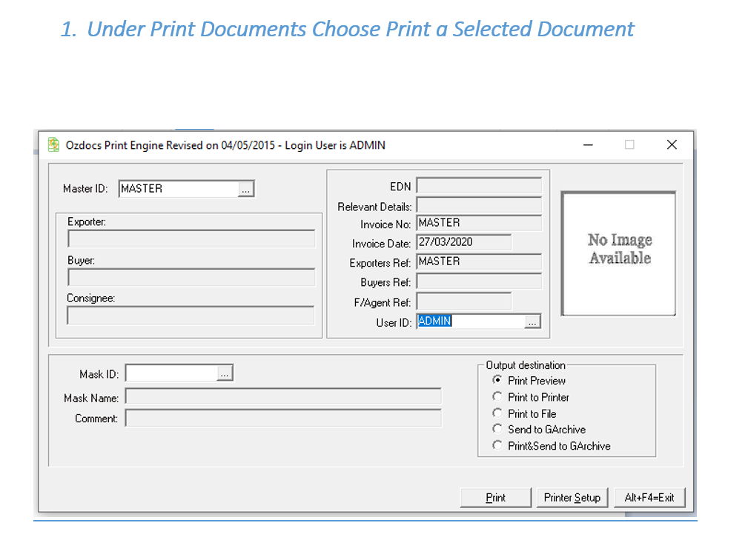Open the Master ID lookup ellipsis button
748x560 pixels.
(245, 189)
